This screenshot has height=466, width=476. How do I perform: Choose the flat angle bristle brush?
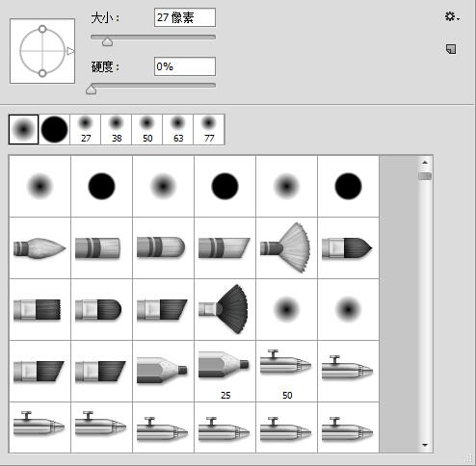coord(225,247)
